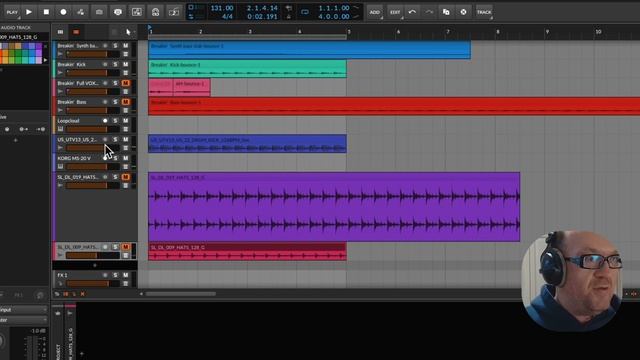Click the redo arrow
Screen dimensions: 640x360
429,12
